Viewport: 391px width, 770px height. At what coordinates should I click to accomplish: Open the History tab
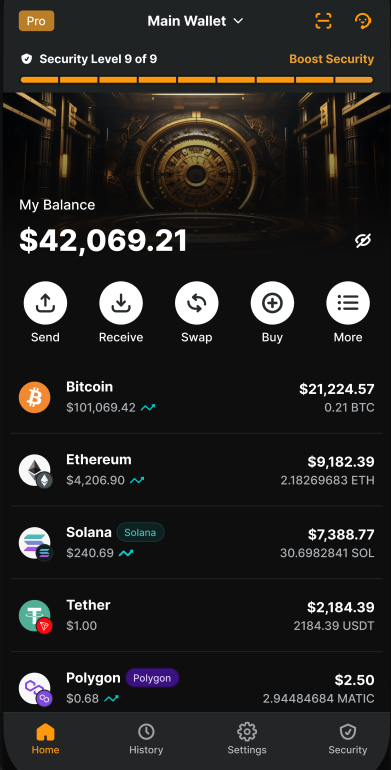tap(146, 739)
